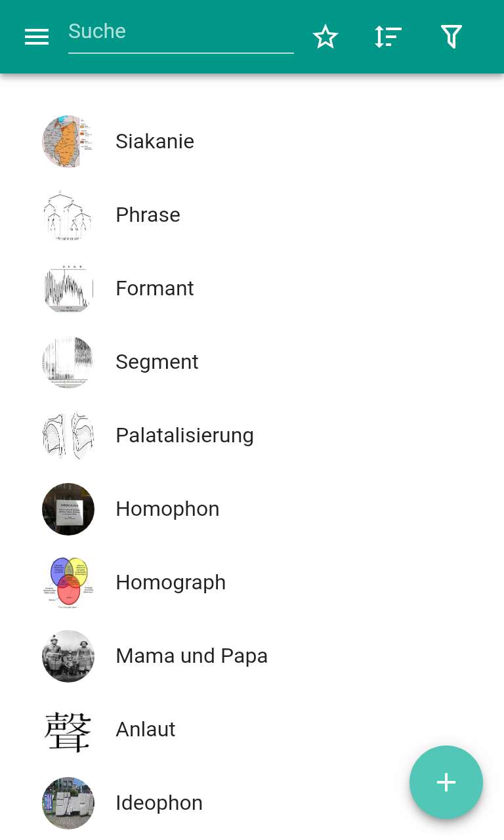Click the Formant waveform thumbnail
504x840 pixels.
tap(68, 289)
